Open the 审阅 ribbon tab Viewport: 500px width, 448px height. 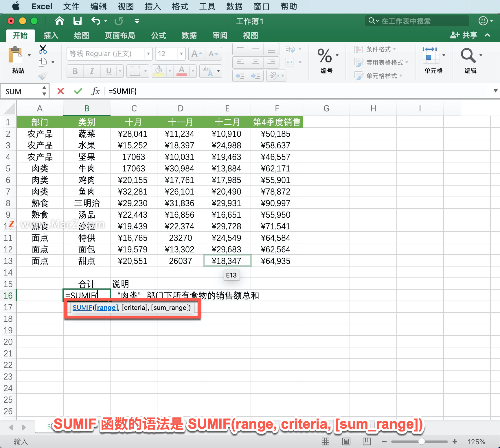click(220, 36)
